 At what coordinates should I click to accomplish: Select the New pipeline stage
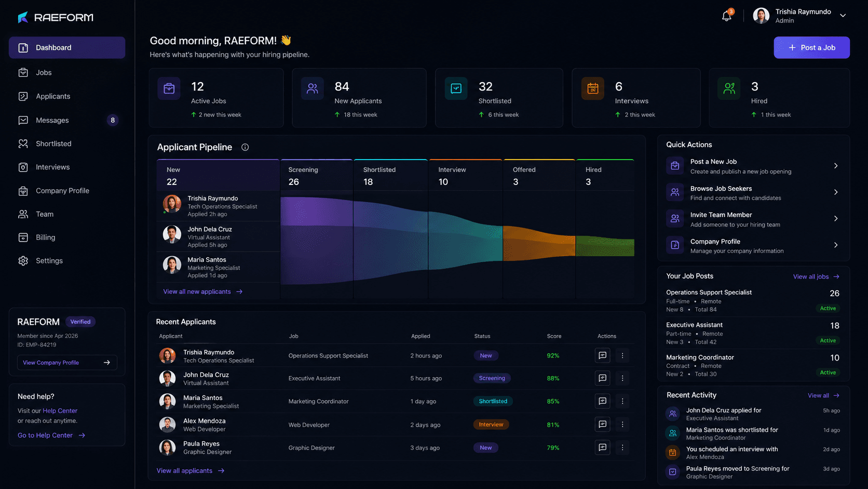point(218,176)
